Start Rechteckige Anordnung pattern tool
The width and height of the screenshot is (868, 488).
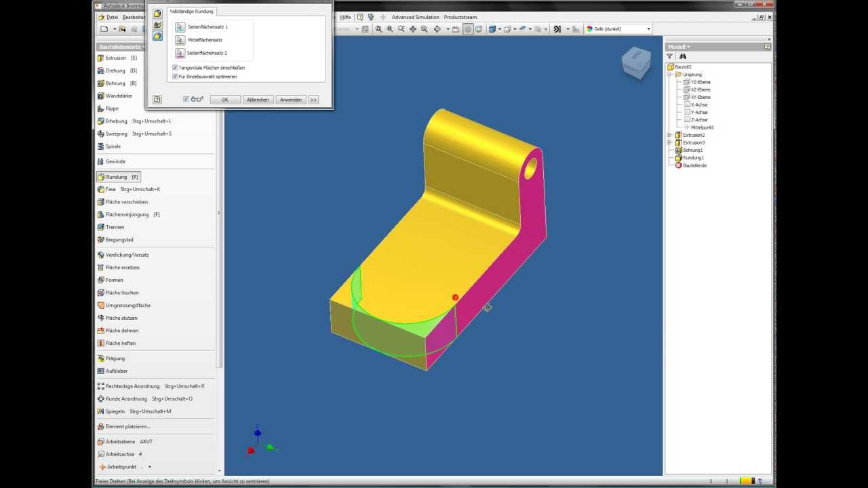click(151, 386)
